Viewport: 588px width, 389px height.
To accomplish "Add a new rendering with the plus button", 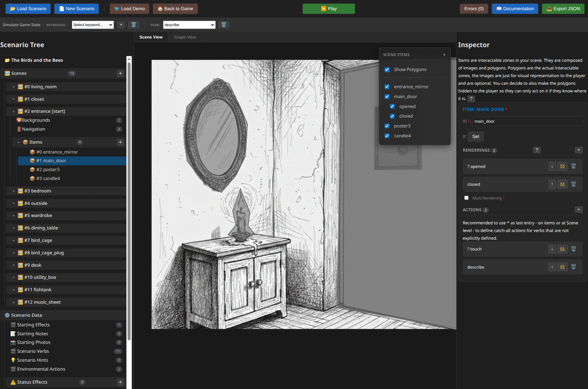I will pos(579,150).
